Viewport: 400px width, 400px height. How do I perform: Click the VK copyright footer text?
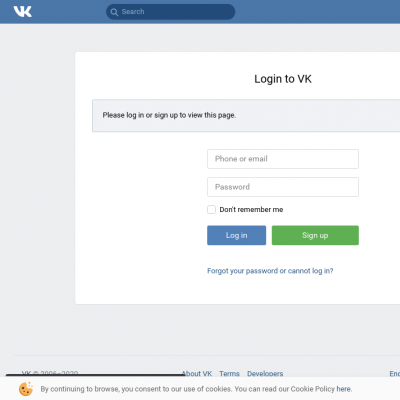pyautogui.click(x=50, y=373)
